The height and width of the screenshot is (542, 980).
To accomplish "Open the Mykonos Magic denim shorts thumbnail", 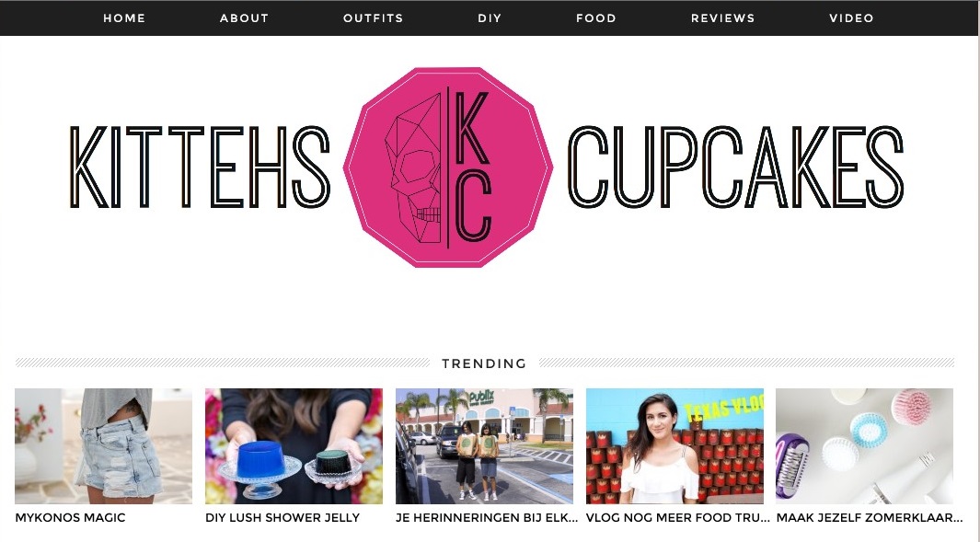I will (104, 446).
